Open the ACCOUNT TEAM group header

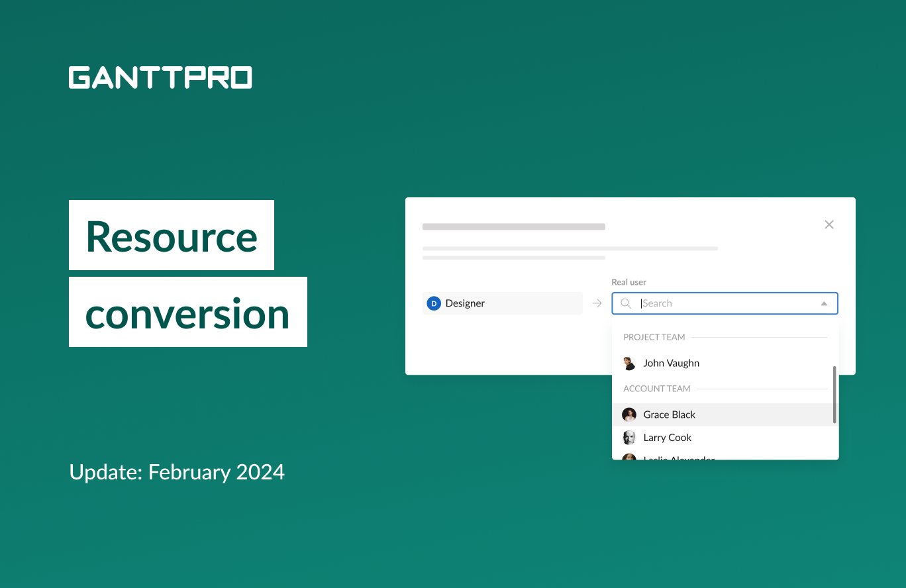click(657, 389)
